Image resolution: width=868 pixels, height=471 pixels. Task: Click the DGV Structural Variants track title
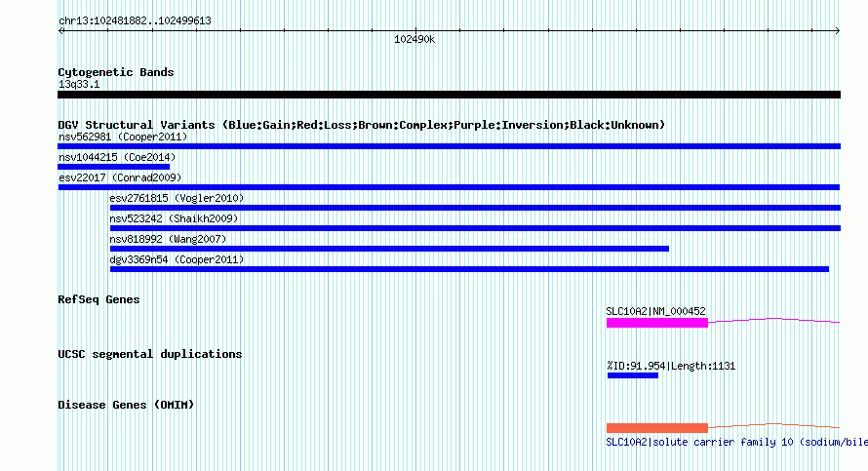click(x=362, y=125)
